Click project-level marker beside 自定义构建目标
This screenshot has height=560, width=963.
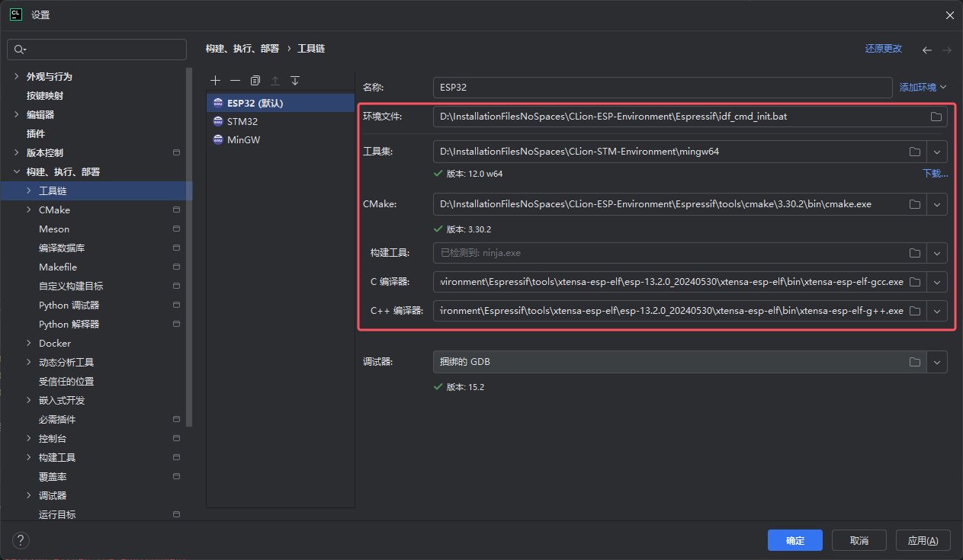click(176, 286)
